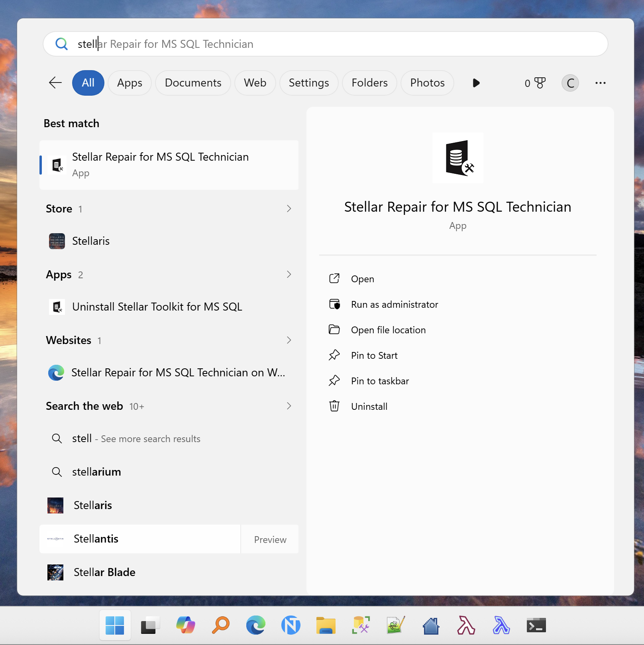Show more filters with the play arrow

point(476,83)
